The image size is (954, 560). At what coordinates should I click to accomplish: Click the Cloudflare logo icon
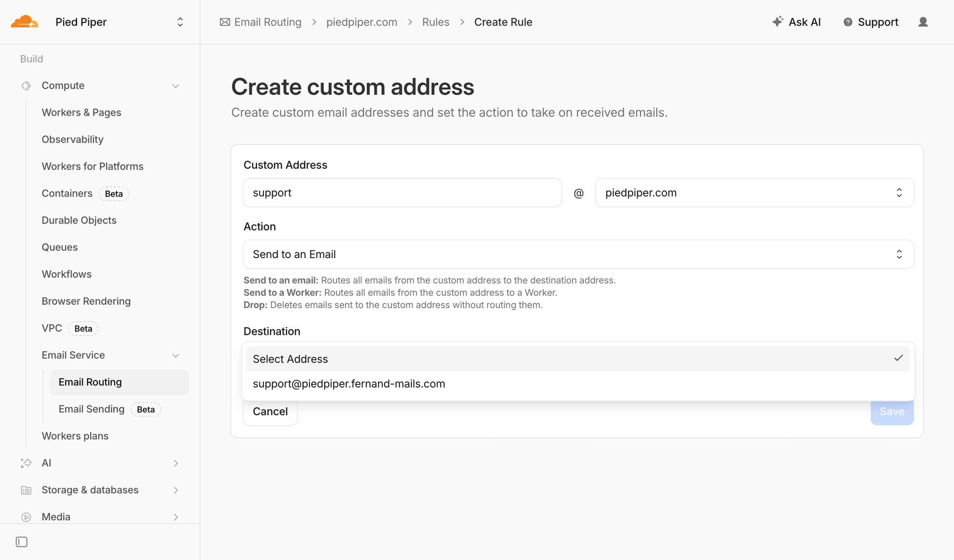[x=25, y=22]
